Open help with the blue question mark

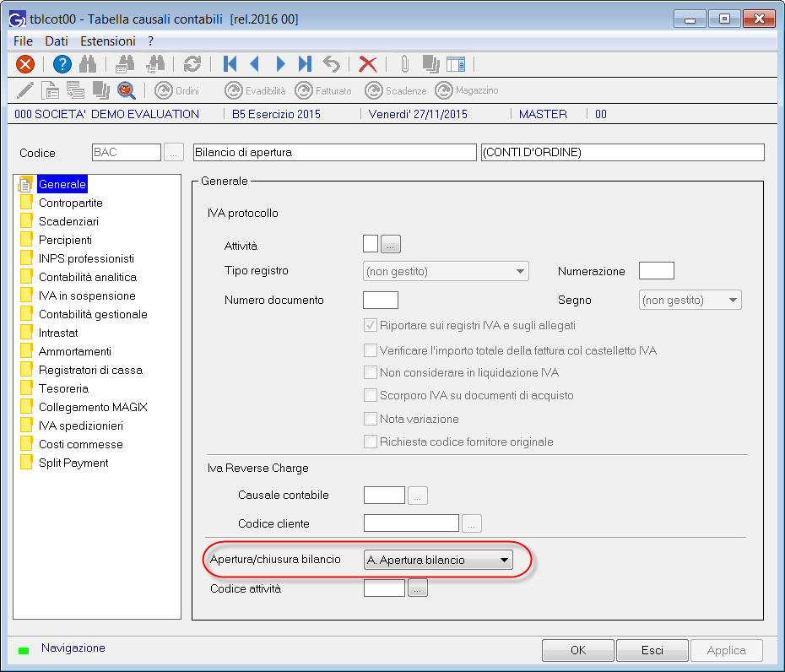tap(62, 64)
